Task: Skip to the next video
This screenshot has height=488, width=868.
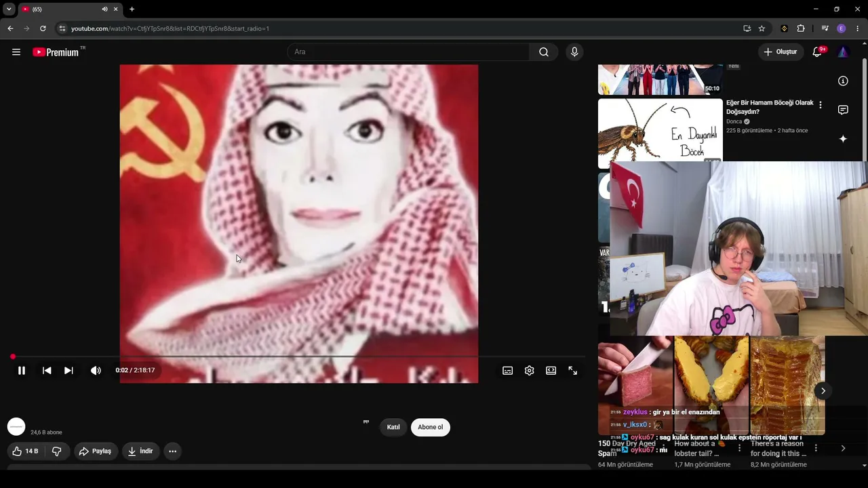Action: 68,371
